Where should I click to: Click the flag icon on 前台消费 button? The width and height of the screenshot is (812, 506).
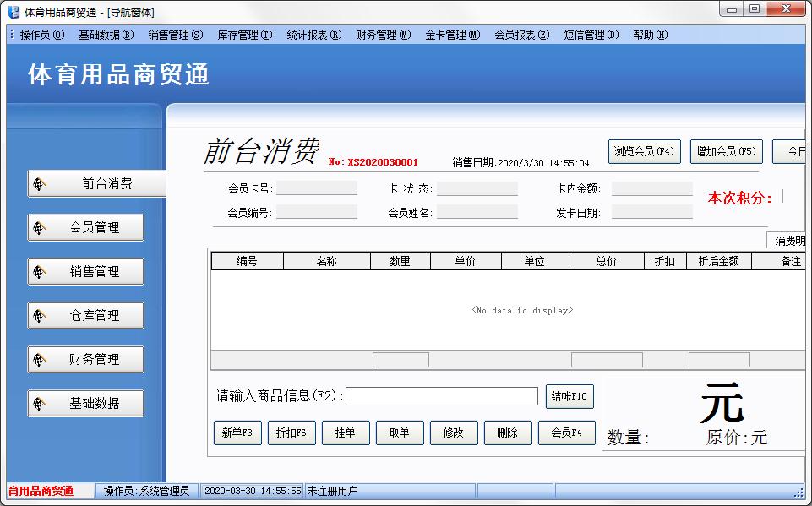pyautogui.click(x=40, y=184)
